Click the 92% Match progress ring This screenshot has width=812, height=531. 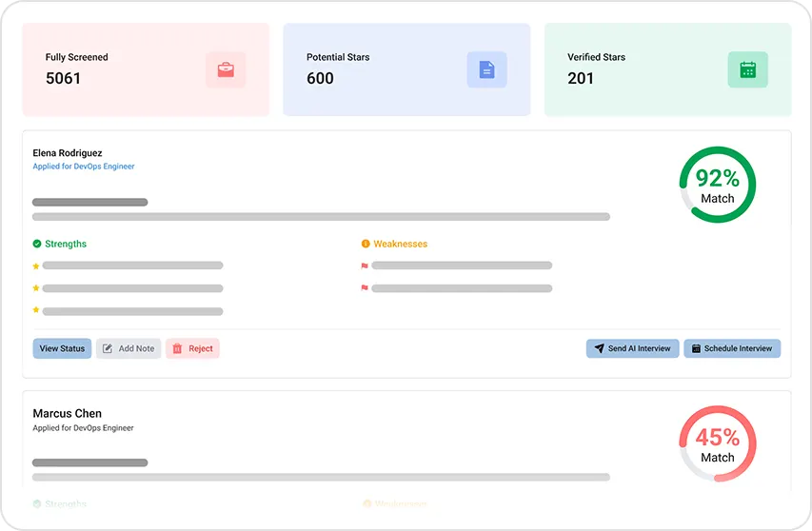point(717,185)
